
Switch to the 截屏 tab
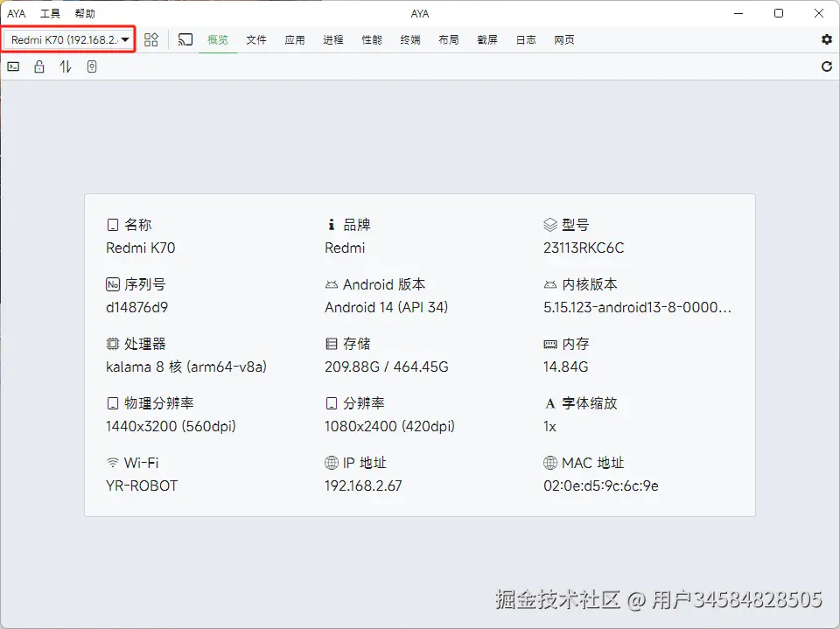(x=487, y=39)
